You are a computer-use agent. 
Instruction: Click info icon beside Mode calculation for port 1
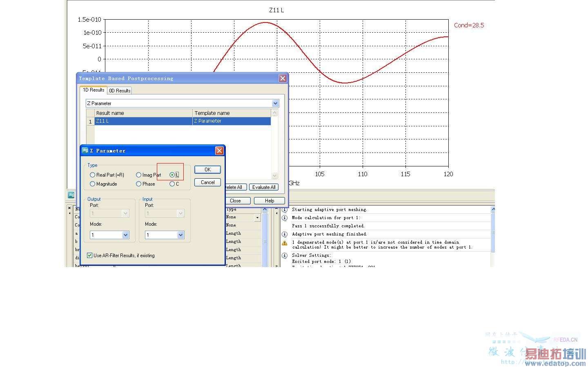tap(285, 218)
